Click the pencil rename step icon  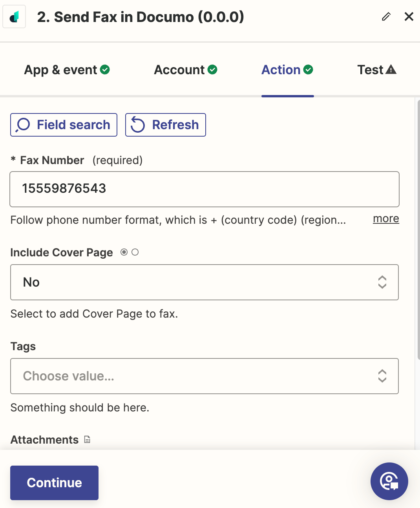pos(386,16)
